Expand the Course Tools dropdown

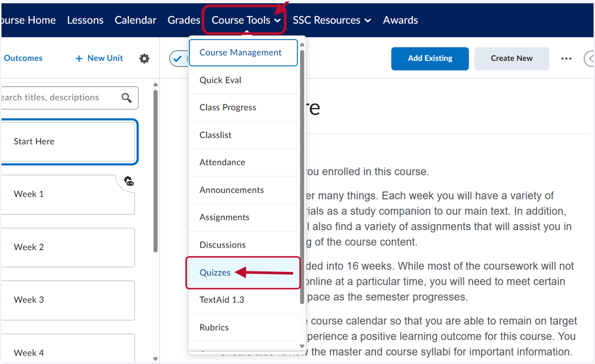point(246,20)
